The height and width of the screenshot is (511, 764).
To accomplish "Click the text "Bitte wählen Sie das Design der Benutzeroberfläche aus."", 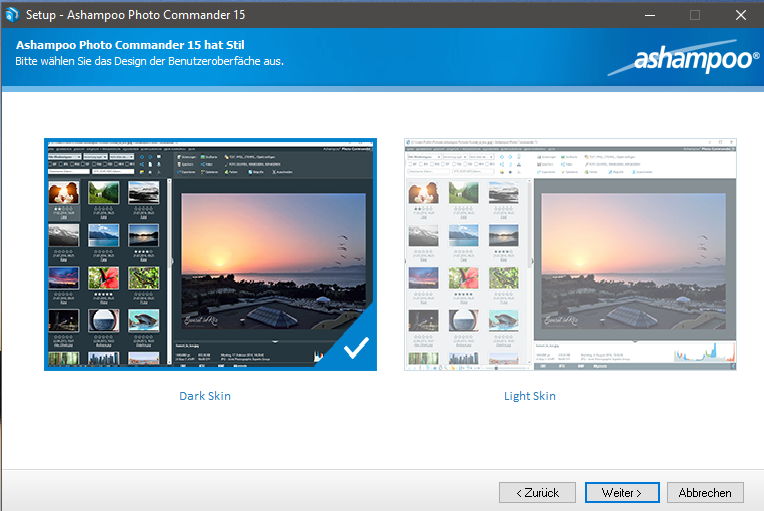I will [150, 61].
